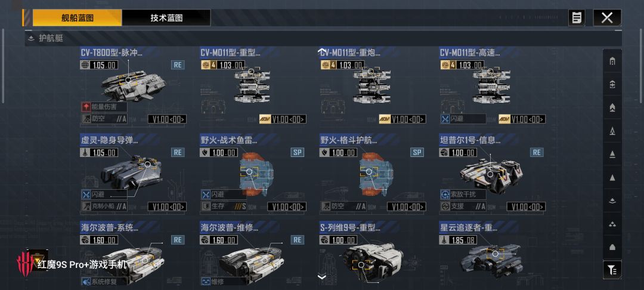
Task: Click the red 能量伤害 tag icon
Action: coord(85,107)
